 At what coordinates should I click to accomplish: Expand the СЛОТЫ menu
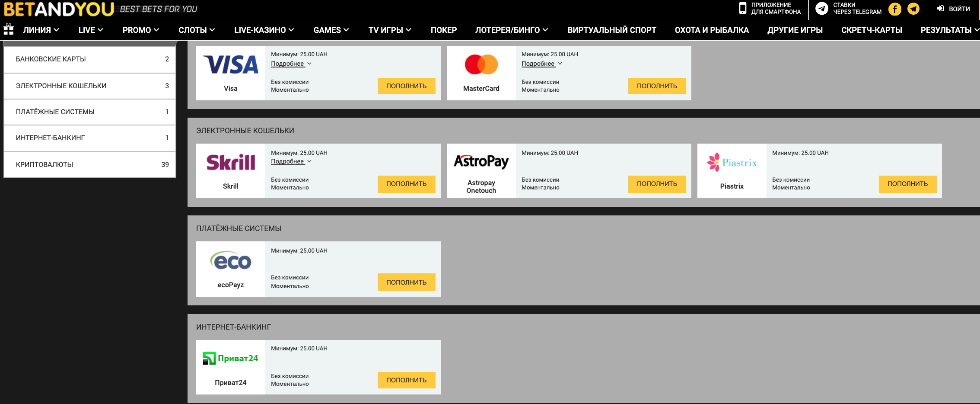click(x=197, y=30)
